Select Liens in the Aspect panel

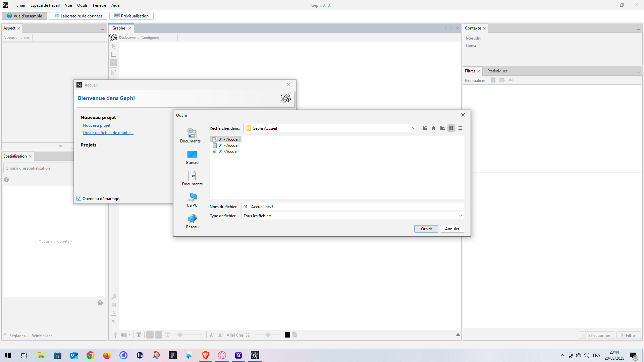coord(25,37)
